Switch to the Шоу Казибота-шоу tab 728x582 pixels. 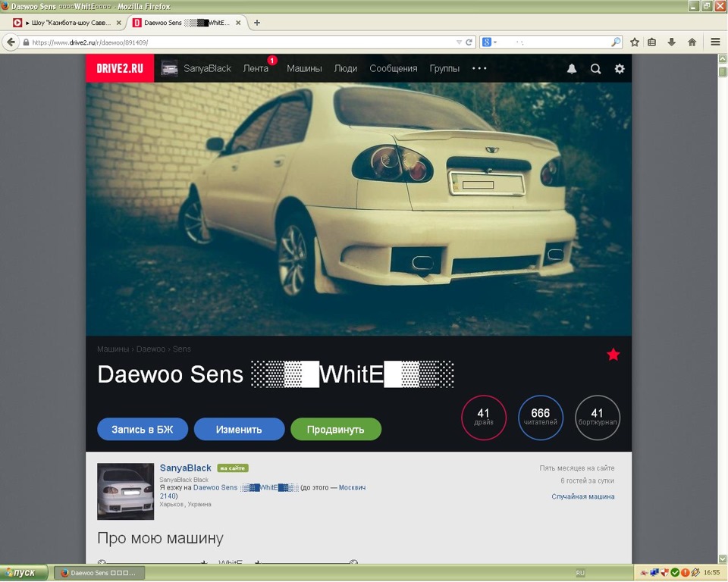click(67, 23)
